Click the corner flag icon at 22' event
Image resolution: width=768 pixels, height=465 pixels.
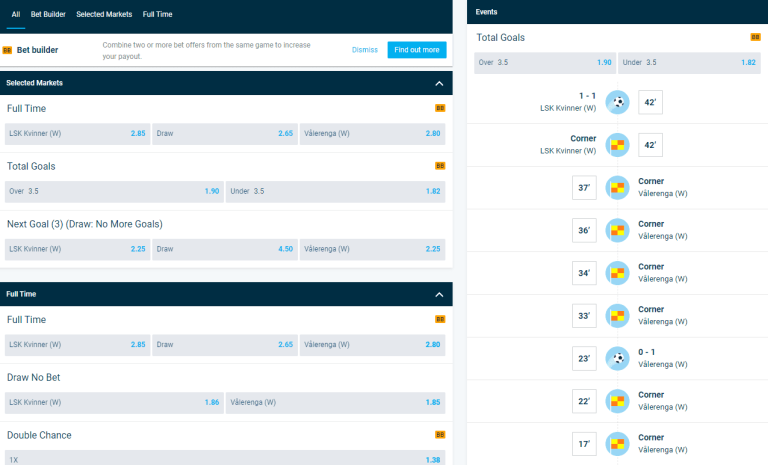(x=618, y=401)
